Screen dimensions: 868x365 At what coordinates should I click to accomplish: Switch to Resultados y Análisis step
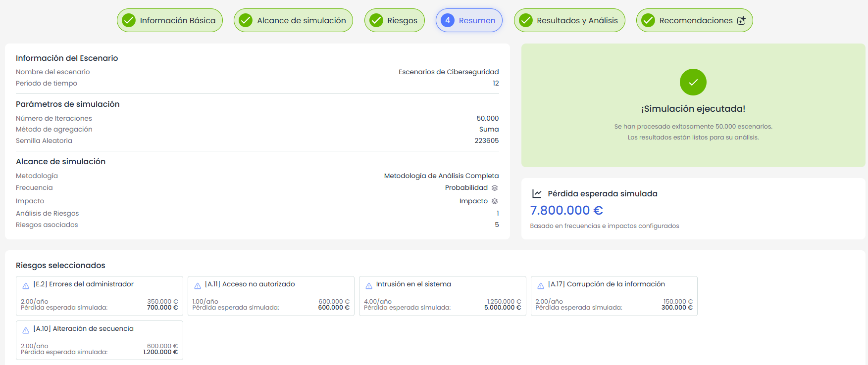pos(569,20)
